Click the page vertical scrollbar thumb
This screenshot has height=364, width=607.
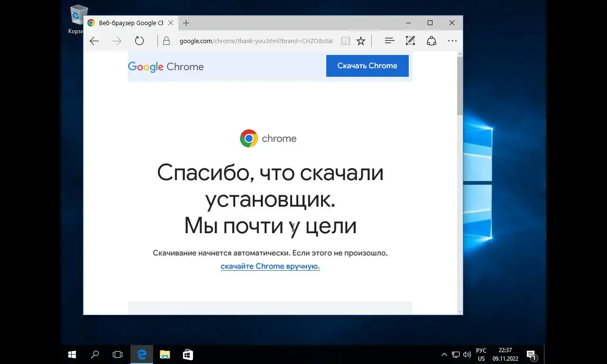[x=460, y=86]
